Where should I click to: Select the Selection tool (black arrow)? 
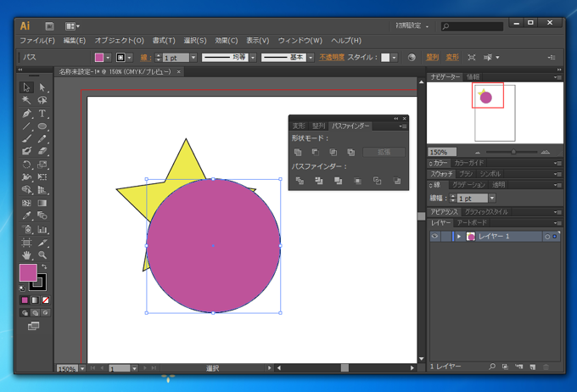pyautogui.click(x=26, y=87)
